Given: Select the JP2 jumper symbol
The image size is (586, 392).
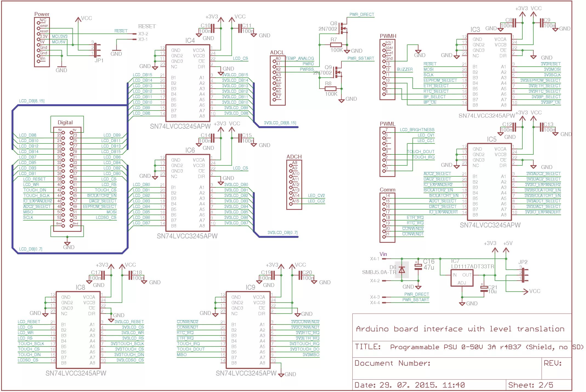Looking at the screenshot, I should [523, 275].
